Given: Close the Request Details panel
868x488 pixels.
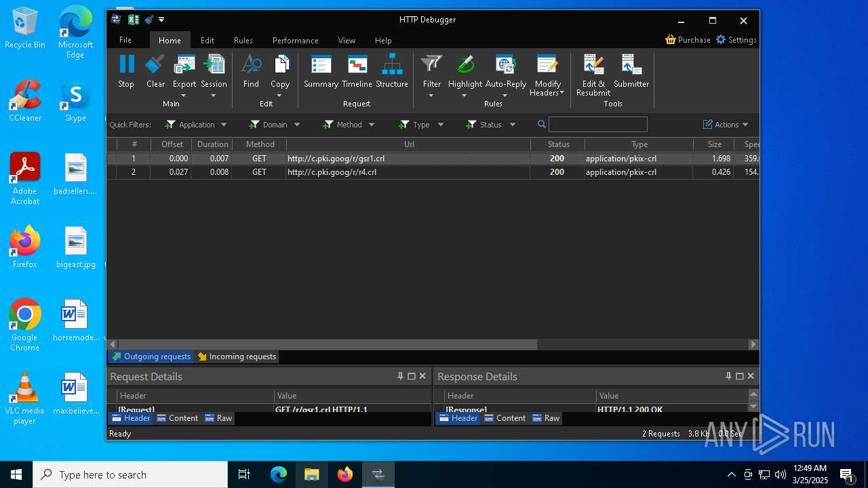Looking at the screenshot, I should pyautogui.click(x=422, y=376).
